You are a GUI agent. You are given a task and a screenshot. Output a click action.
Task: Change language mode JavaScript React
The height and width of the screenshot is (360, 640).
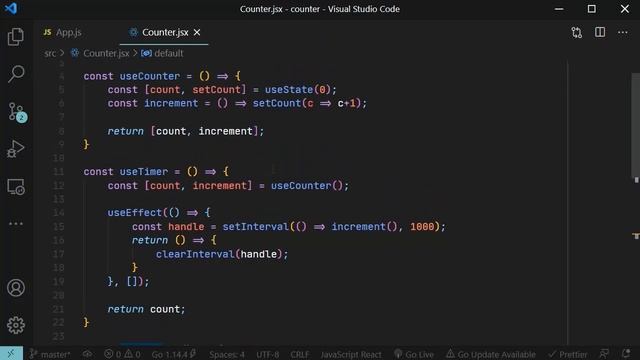(x=351, y=354)
